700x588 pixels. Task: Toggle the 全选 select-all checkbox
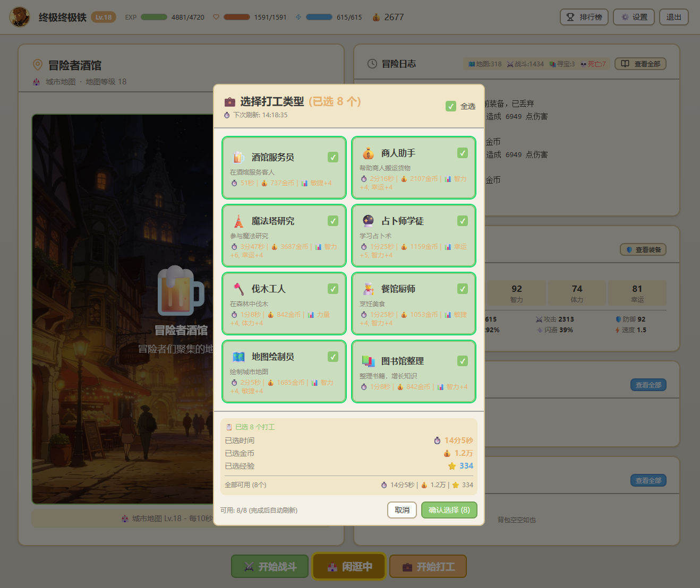click(x=451, y=106)
